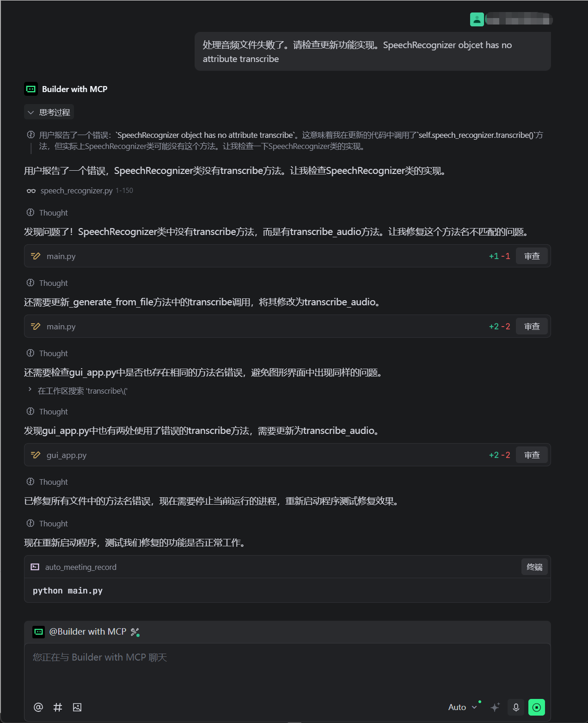This screenshot has height=723, width=588.
Task: Click the terminal icon beside auto_meeting_record
Action: pyautogui.click(x=35, y=566)
